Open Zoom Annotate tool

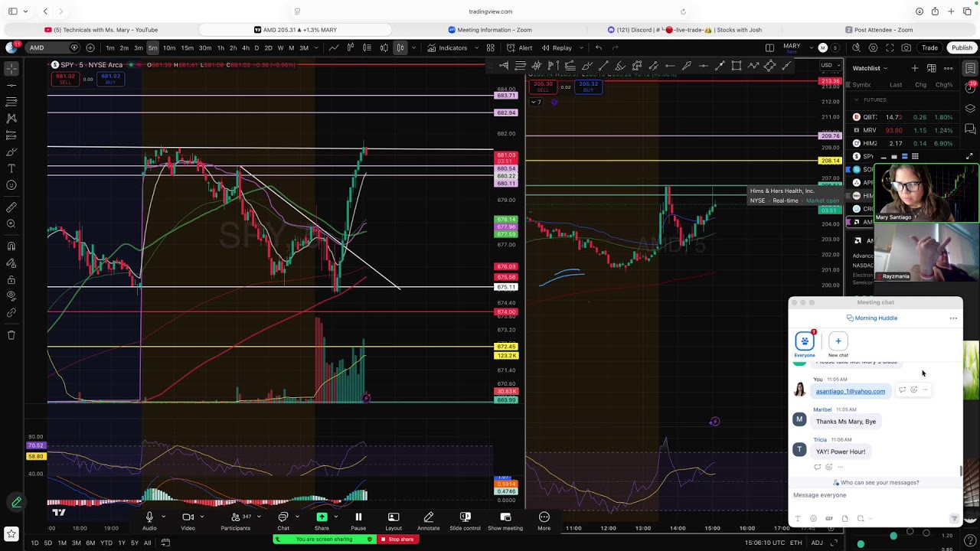coord(428,520)
